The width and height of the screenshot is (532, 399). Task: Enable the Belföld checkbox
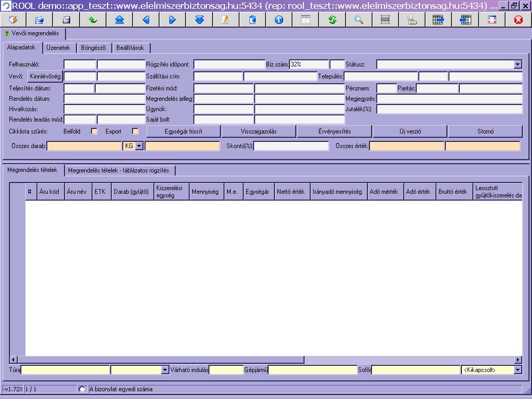point(95,131)
